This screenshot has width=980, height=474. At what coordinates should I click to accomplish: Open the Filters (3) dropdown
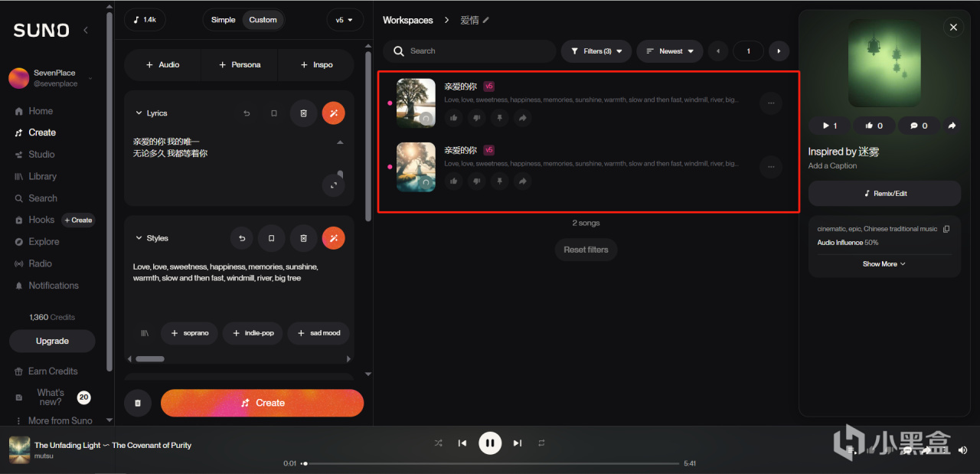[x=596, y=51]
